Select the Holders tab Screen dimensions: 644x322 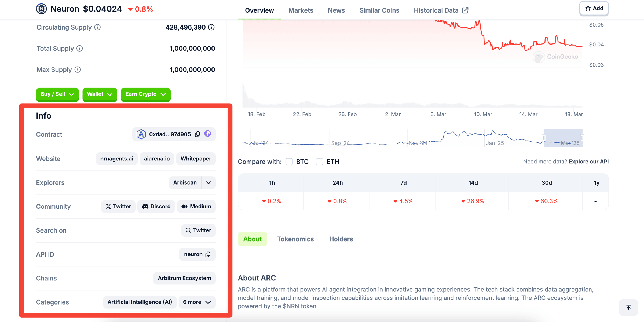[x=341, y=239]
